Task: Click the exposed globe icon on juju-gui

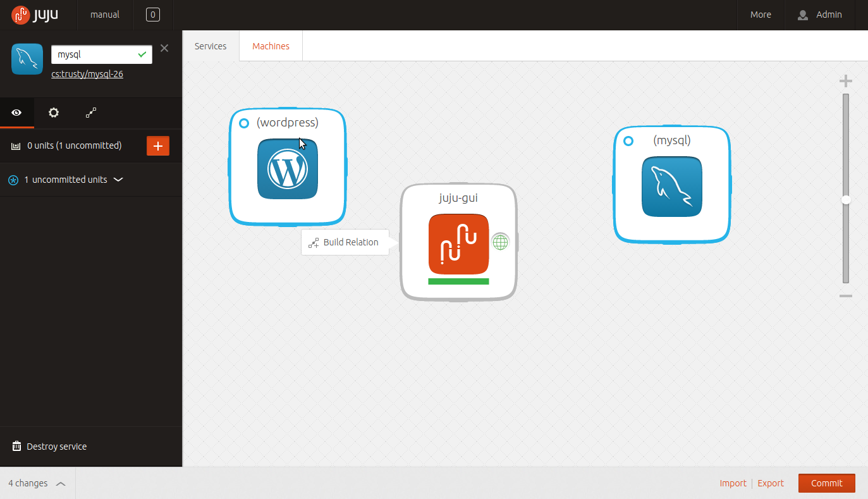Action: 500,242
